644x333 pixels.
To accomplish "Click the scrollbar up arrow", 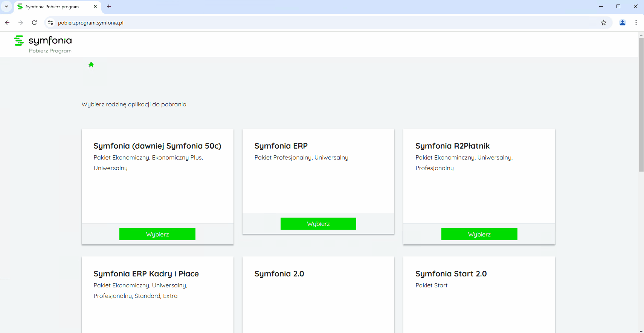I will 641,35.
